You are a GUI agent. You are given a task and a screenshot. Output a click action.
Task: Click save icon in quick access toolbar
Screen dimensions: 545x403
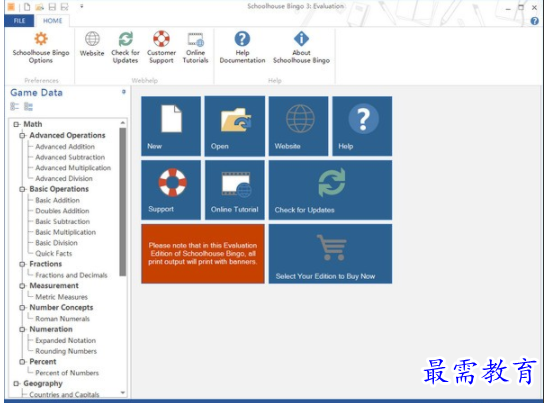tap(52, 7)
